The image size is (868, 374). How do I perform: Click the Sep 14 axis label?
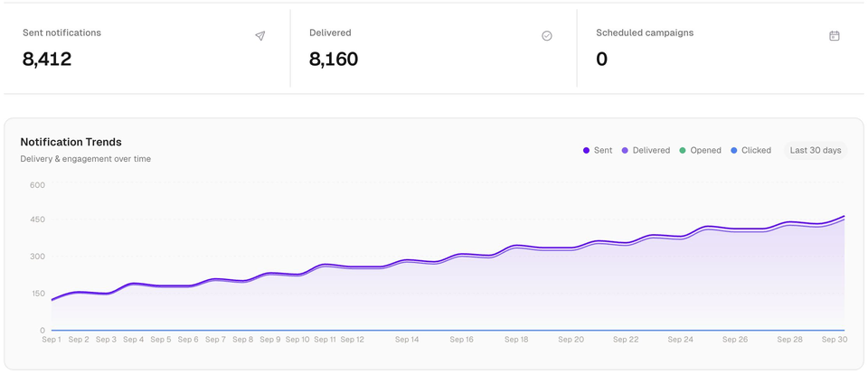coord(407,340)
